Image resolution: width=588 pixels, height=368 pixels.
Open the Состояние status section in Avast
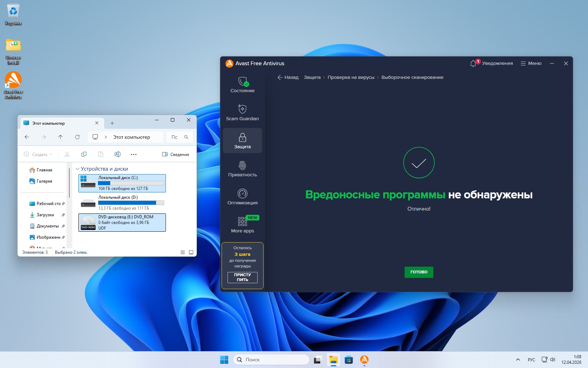(242, 85)
